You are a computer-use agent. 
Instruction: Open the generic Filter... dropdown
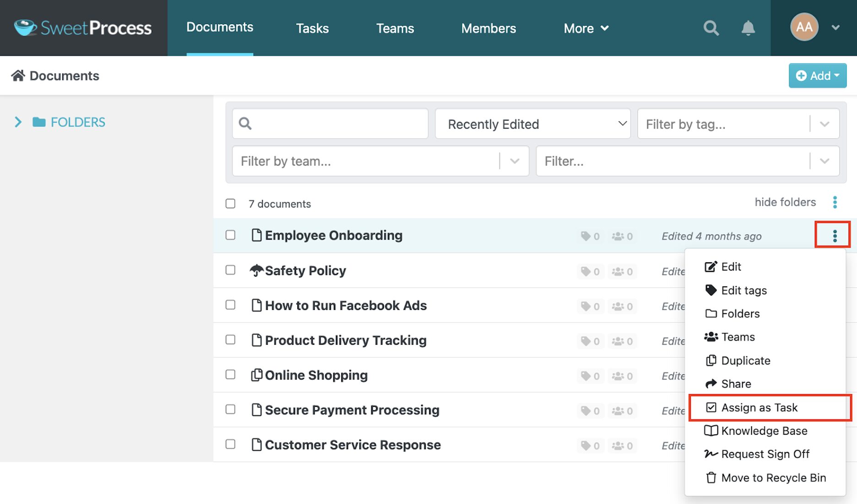click(688, 161)
